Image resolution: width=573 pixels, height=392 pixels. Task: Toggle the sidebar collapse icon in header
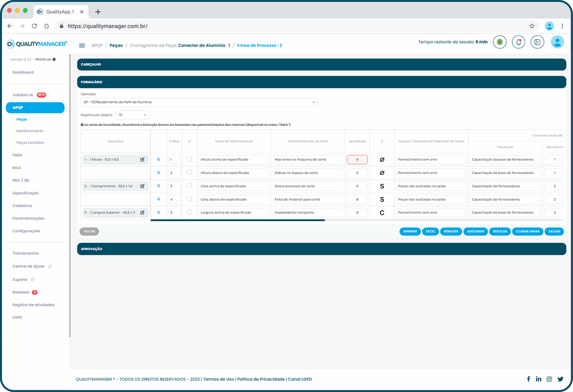[537, 42]
